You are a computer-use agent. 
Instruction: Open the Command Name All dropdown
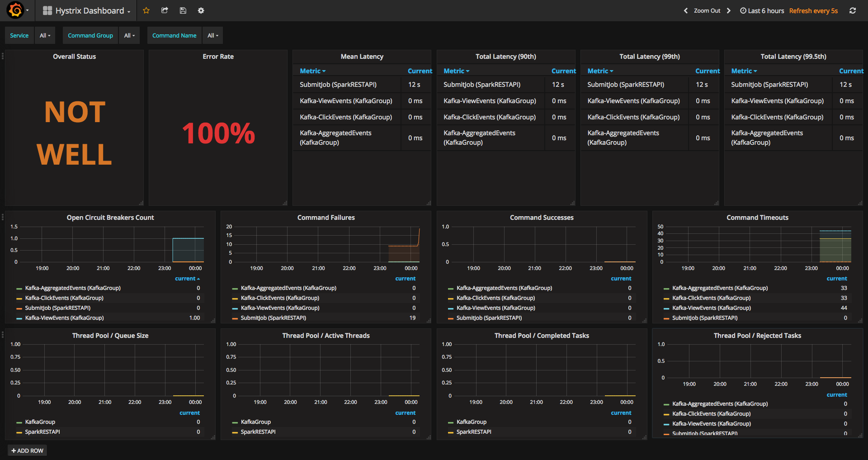[x=212, y=35]
